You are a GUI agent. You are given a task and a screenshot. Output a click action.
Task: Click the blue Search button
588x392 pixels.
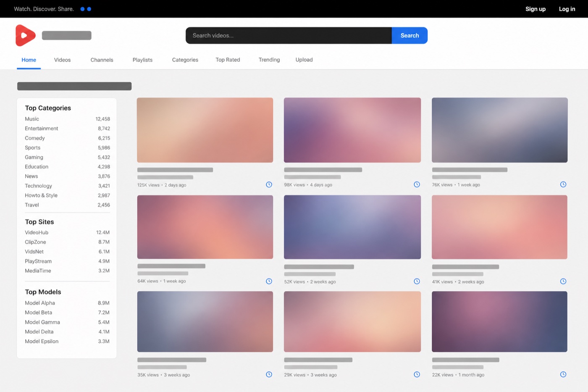tap(409, 35)
